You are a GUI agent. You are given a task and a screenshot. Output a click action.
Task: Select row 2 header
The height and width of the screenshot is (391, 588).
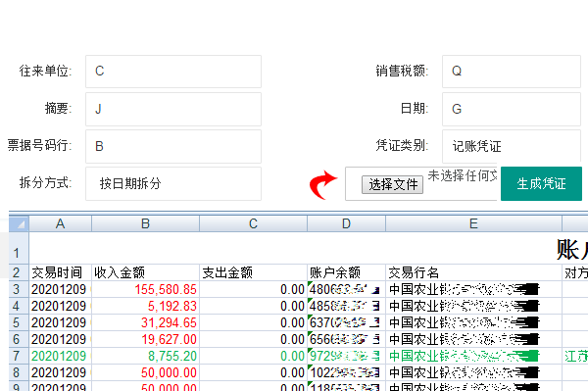(19, 272)
